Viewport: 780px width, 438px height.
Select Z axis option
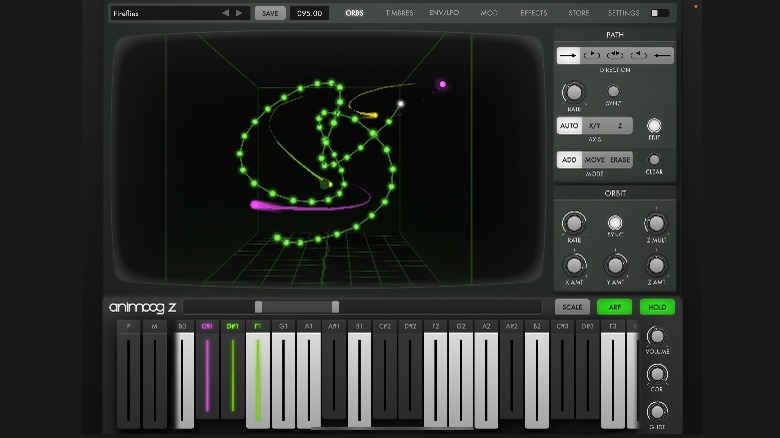point(620,126)
